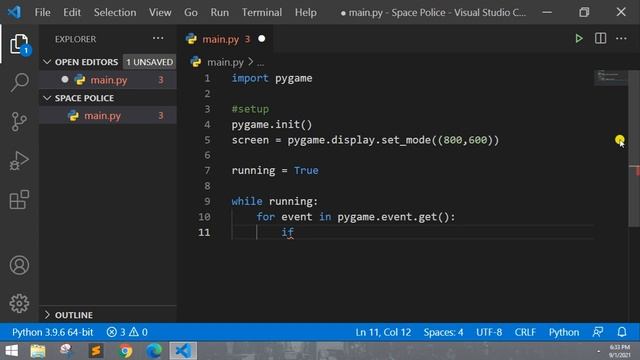The image size is (640, 360).
Task: Change line ending via CRLF
Action: (525, 332)
